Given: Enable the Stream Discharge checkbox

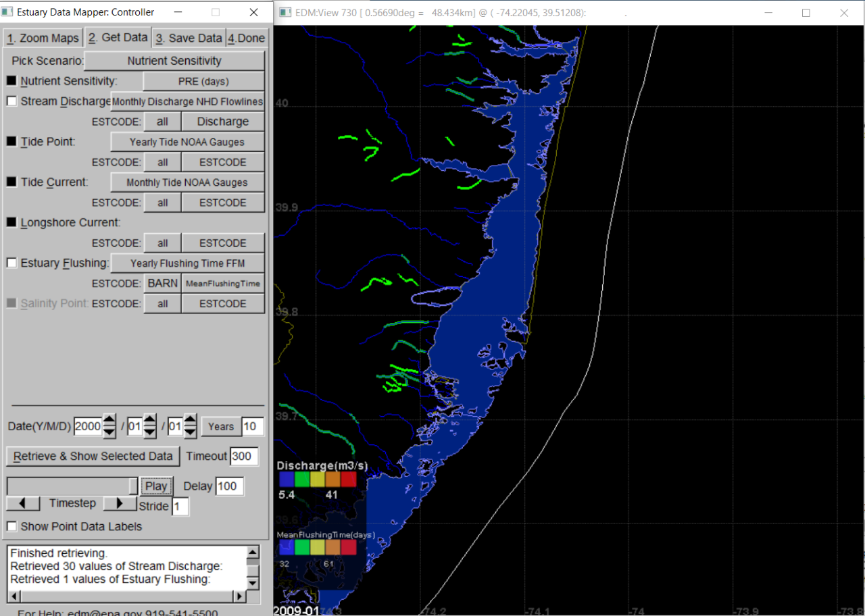Looking at the screenshot, I should [x=11, y=101].
